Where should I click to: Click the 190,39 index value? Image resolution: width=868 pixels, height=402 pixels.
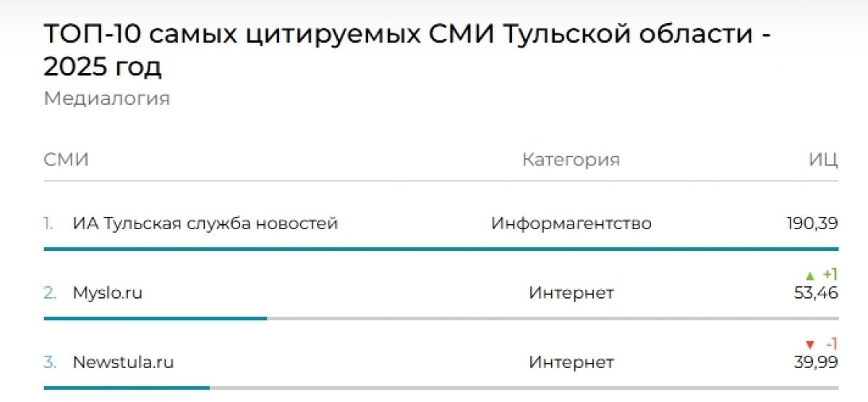click(812, 223)
